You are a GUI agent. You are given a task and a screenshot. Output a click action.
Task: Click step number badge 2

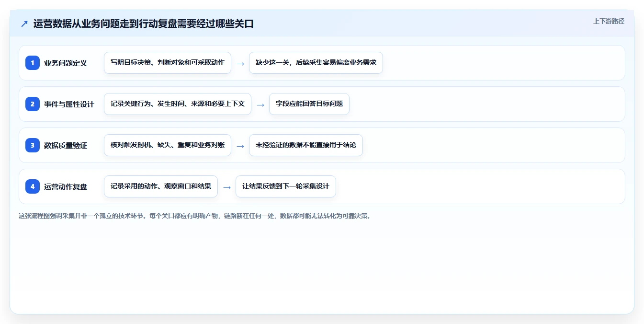pyautogui.click(x=33, y=104)
